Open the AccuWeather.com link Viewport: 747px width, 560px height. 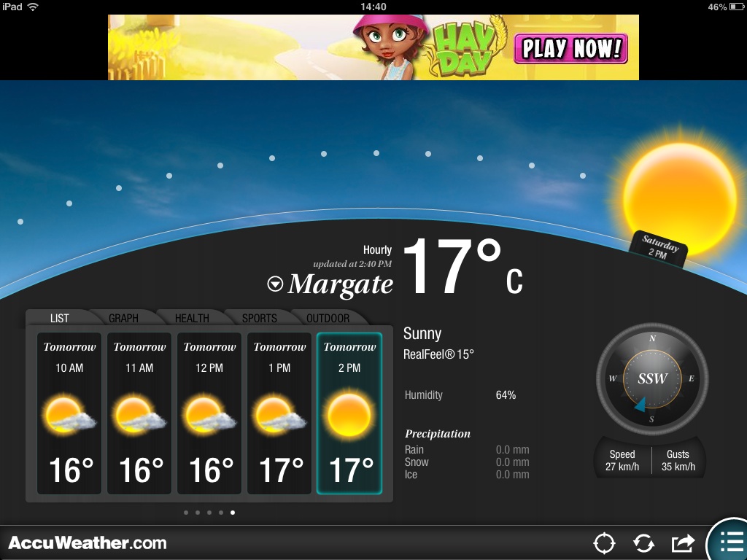click(x=88, y=542)
